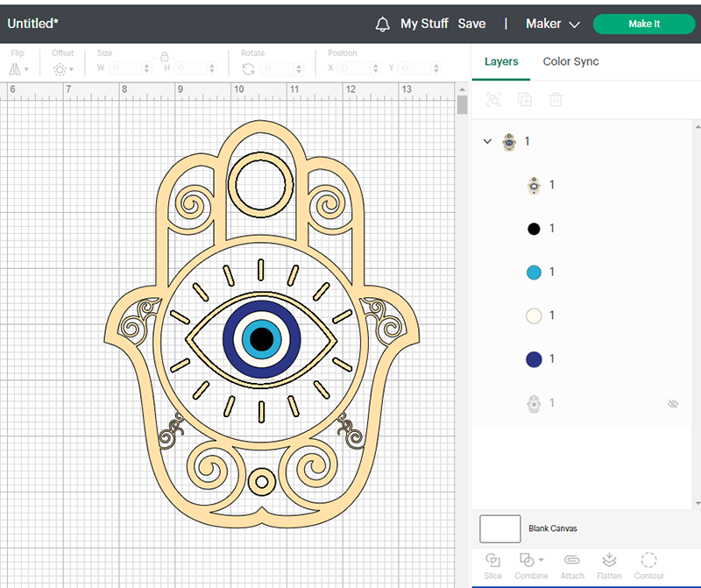
Task: Click the duplicate layer icon
Action: pos(525,99)
